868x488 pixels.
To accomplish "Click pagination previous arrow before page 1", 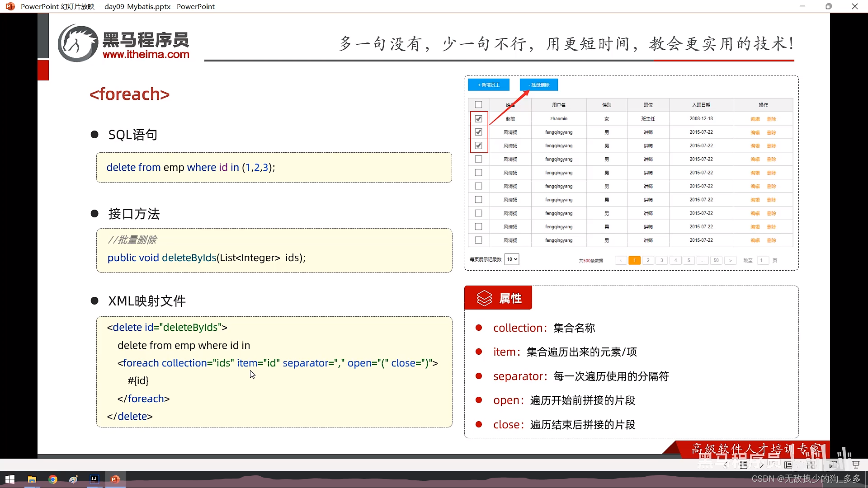I will tap(621, 260).
